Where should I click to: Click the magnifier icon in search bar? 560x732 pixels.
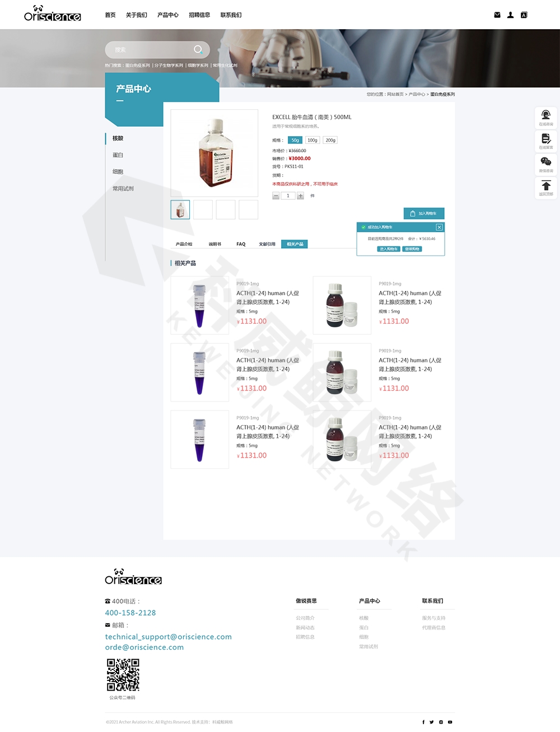tap(198, 49)
